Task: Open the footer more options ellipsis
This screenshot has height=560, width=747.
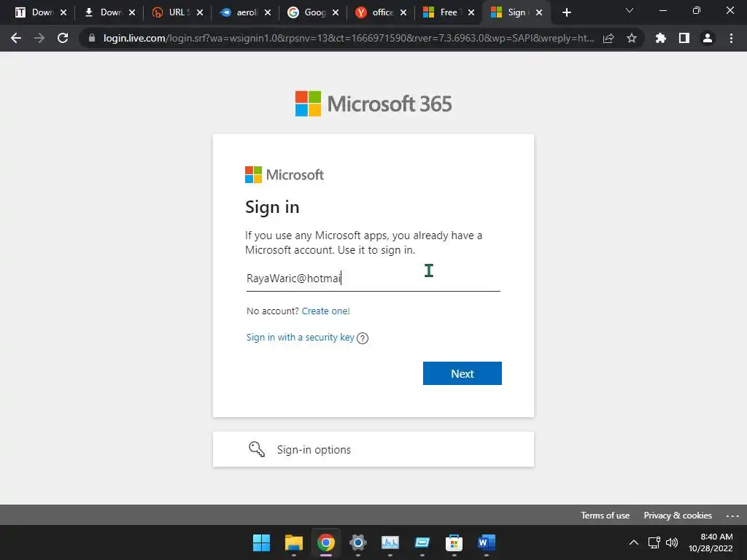Action: [732, 516]
